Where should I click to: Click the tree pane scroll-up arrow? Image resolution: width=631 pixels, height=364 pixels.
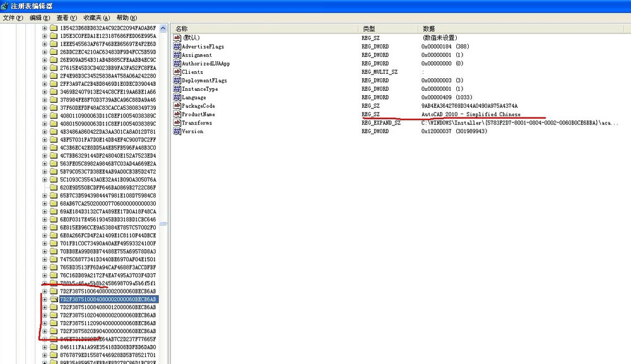tap(163, 28)
